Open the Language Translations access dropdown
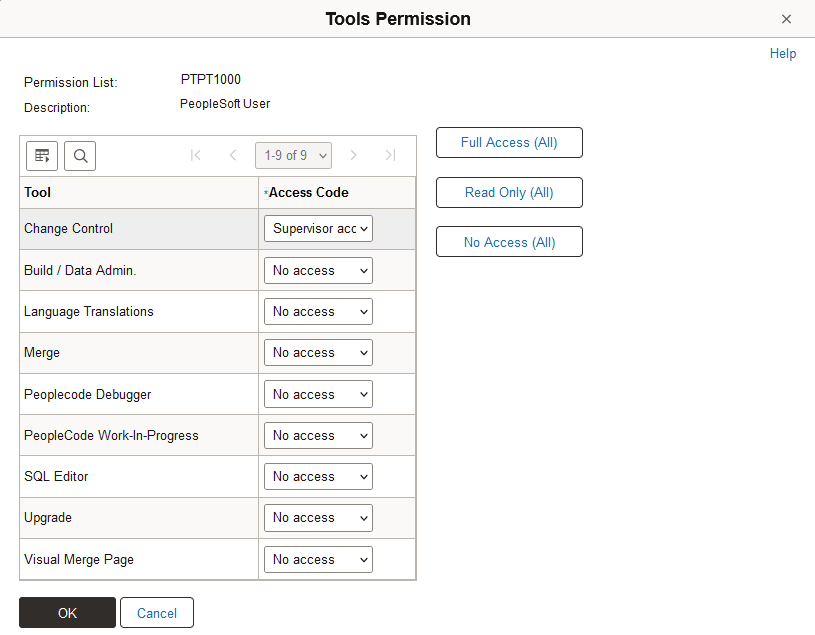 pyautogui.click(x=318, y=311)
